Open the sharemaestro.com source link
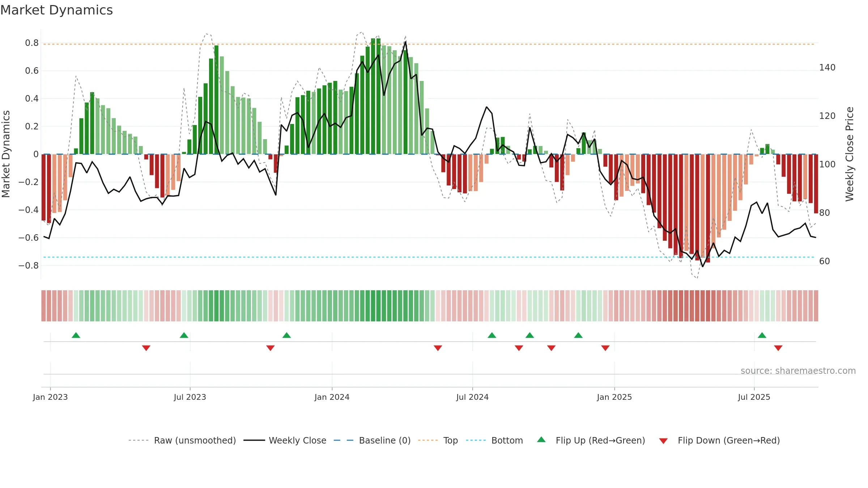Screen dimensions: 868x488 click(x=798, y=371)
